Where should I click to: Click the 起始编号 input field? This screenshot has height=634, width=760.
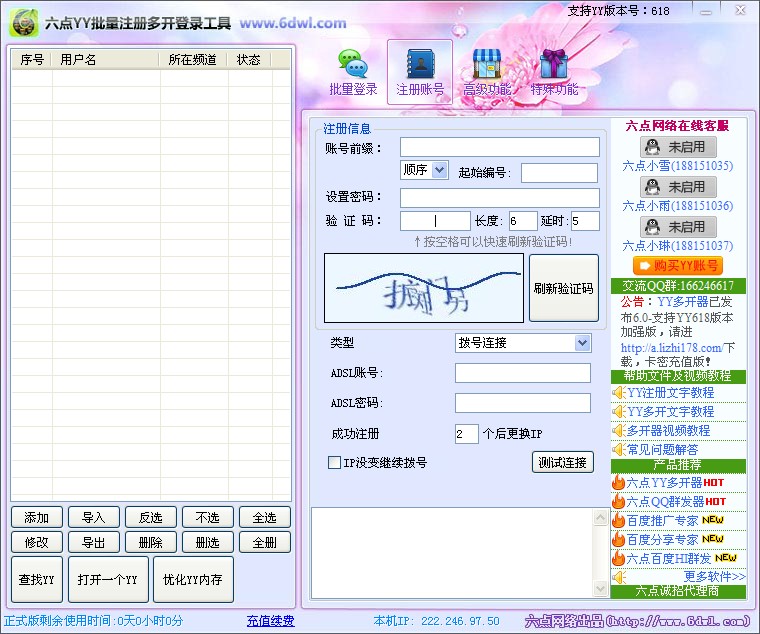(559, 173)
